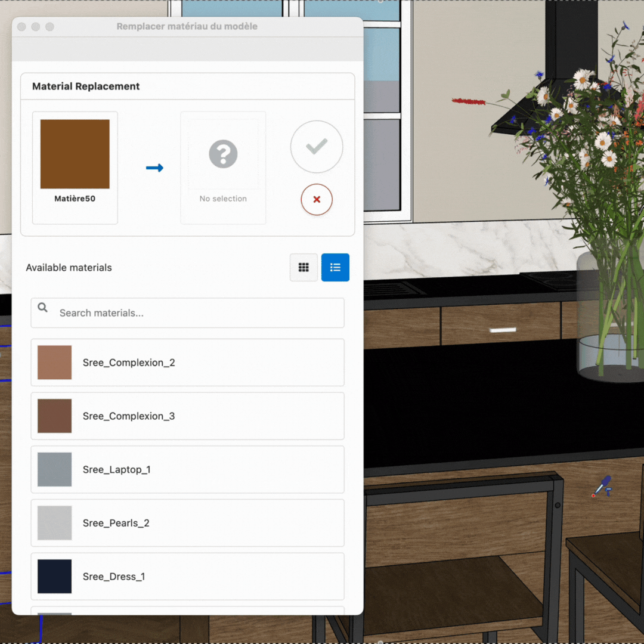Switch to list view of materials
This screenshot has width=644, height=644.
click(335, 267)
